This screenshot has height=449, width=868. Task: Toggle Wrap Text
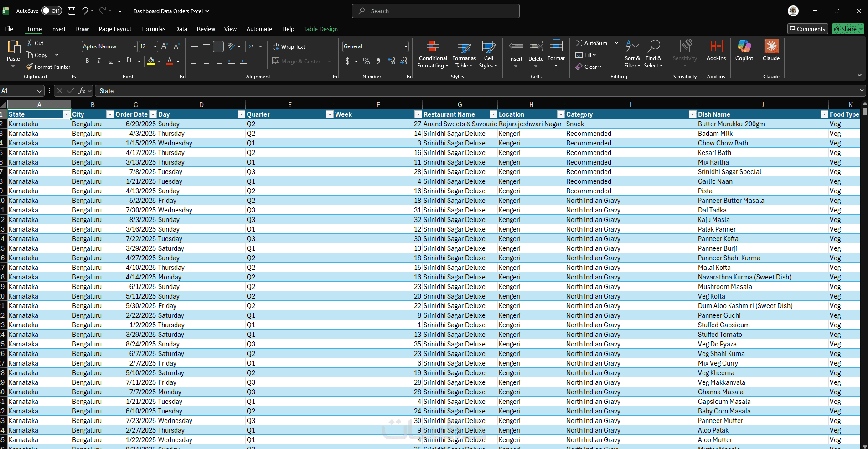coord(289,46)
